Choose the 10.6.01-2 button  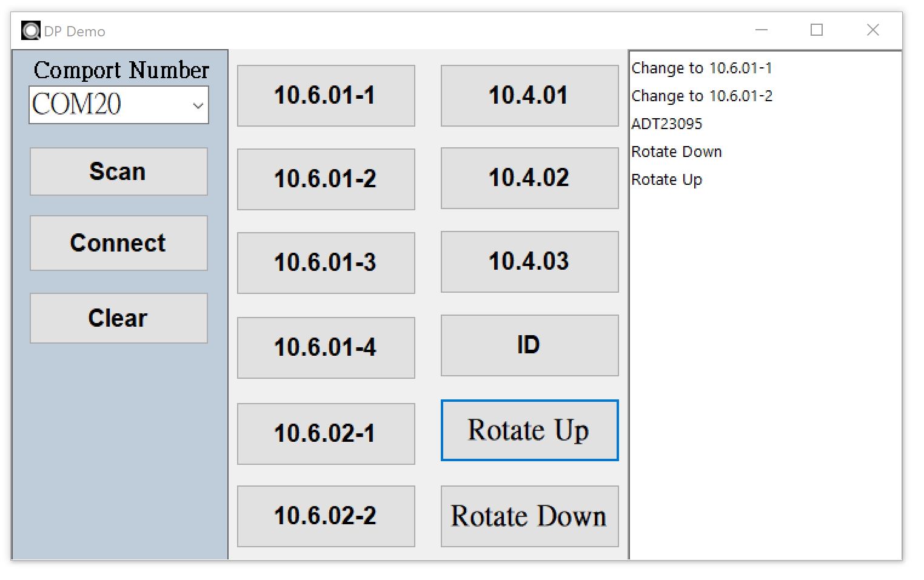326,179
